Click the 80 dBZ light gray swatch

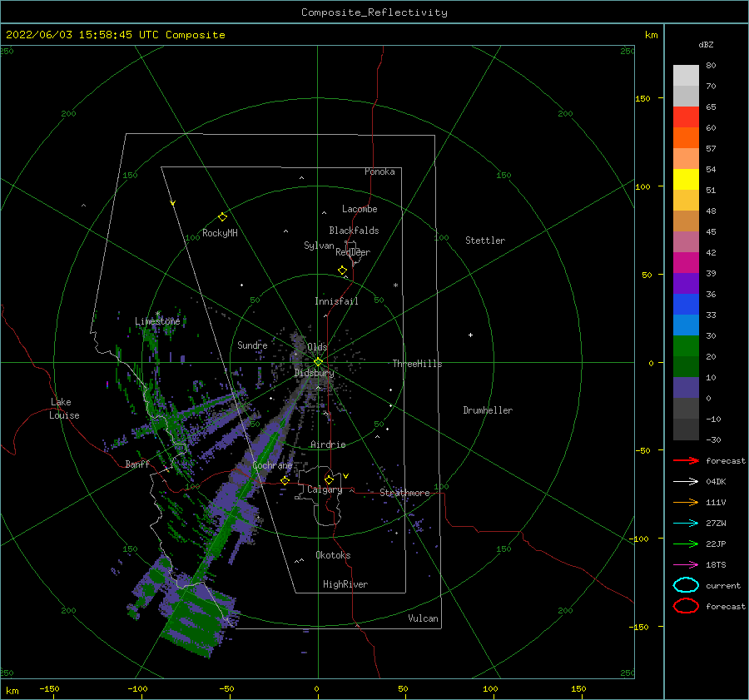coord(686,75)
